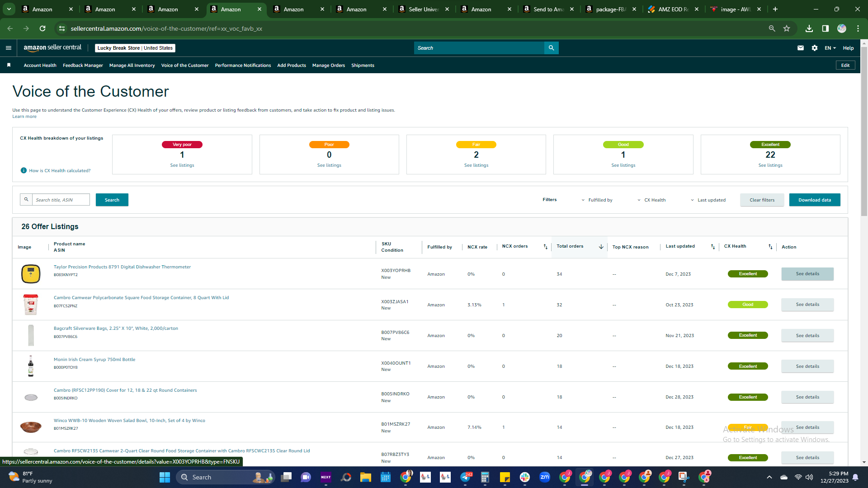Viewport: 868px width, 488px height.
Task: See details for Bagcraft Silverware Bags
Action: [x=807, y=336]
